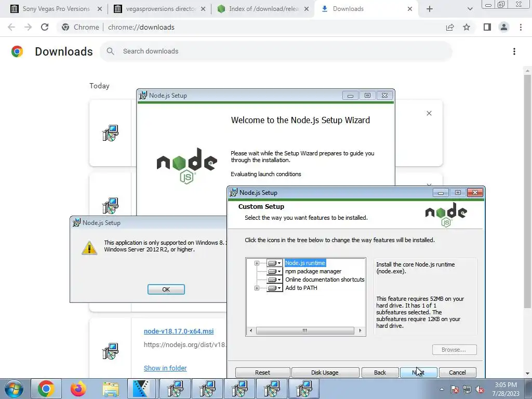Click Show in folder link
Image resolution: width=532 pixels, height=399 pixels.
pyautogui.click(x=165, y=368)
